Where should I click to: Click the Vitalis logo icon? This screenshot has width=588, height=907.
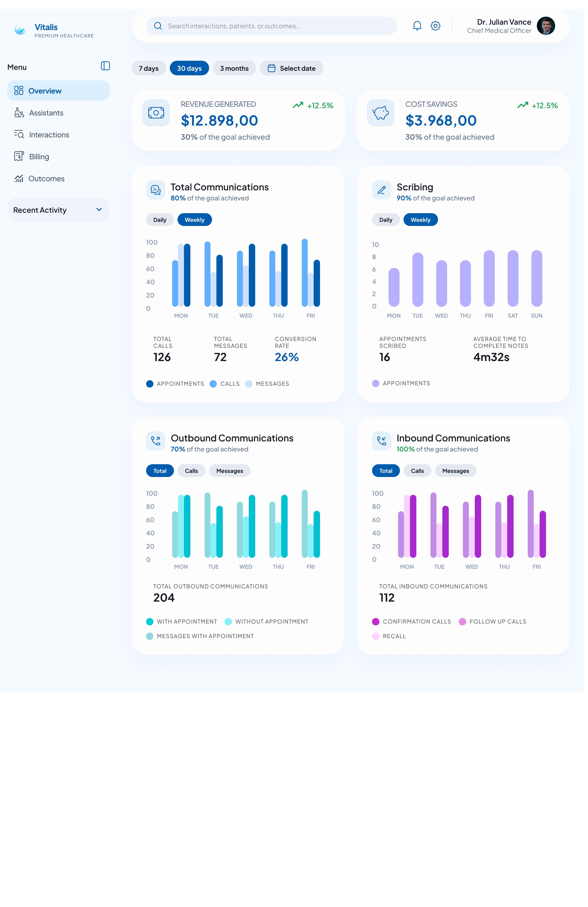pyautogui.click(x=20, y=29)
